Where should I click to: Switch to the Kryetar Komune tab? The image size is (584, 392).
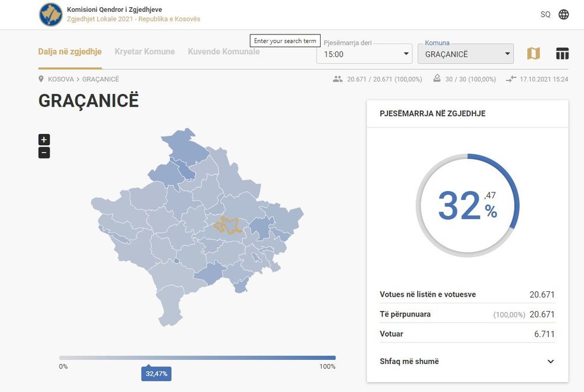[x=145, y=52]
